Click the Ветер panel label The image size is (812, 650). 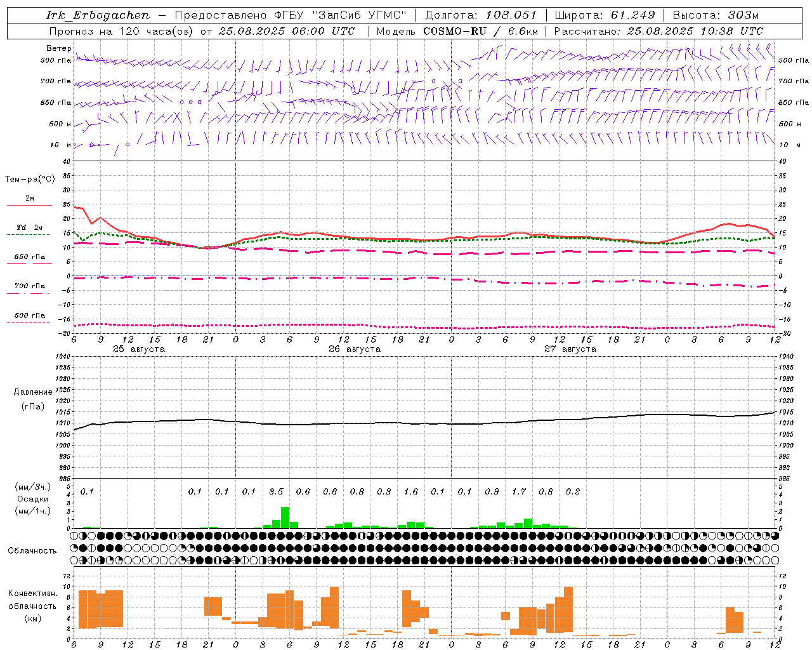point(58,48)
